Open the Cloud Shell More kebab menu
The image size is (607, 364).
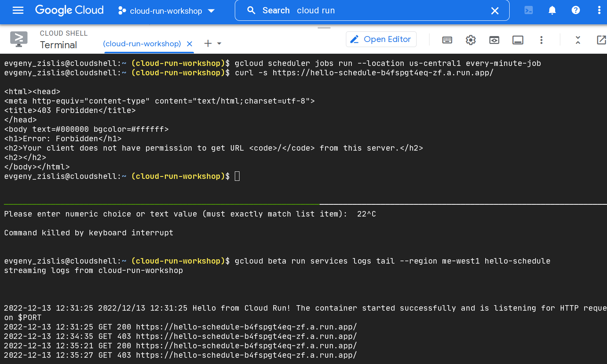tap(541, 40)
